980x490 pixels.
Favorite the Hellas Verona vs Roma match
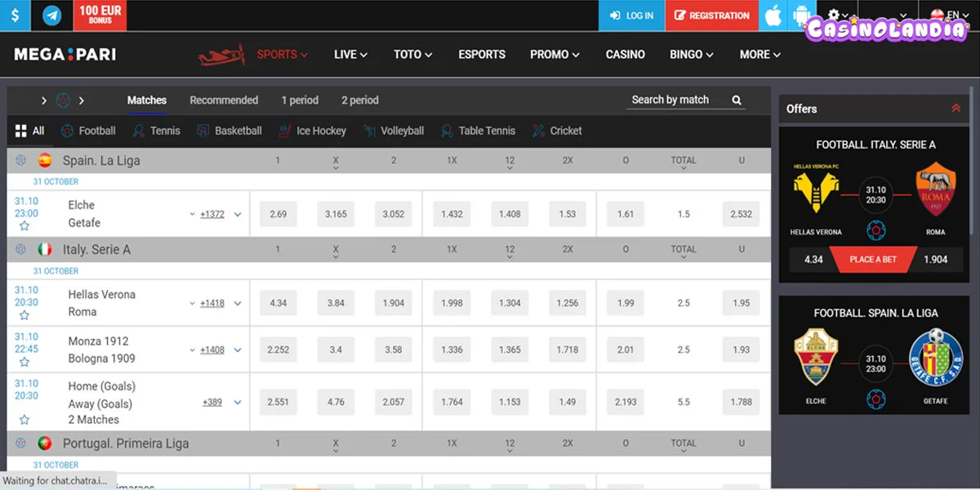click(x=24, y=315)
